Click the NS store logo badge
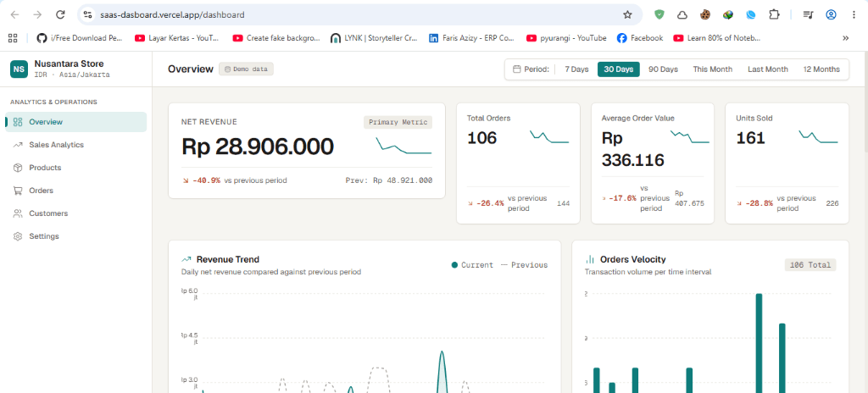868x393 pixels. coord(19,69)
